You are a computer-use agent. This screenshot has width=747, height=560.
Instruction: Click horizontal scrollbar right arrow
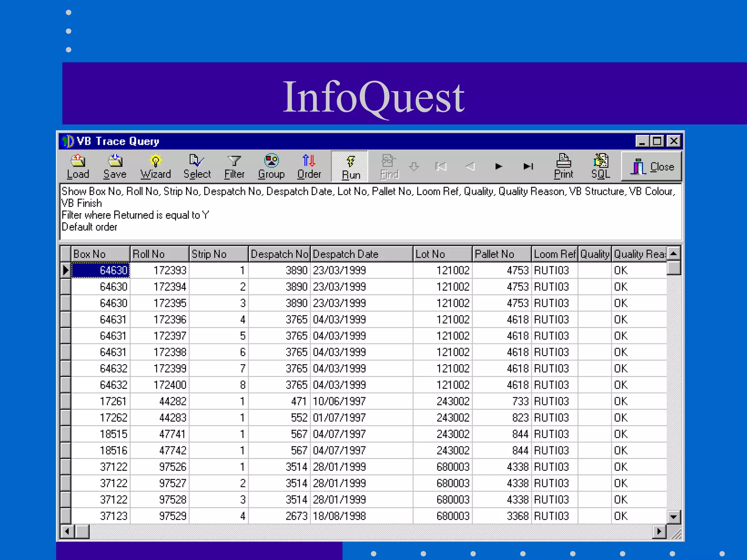pos(659,532)
